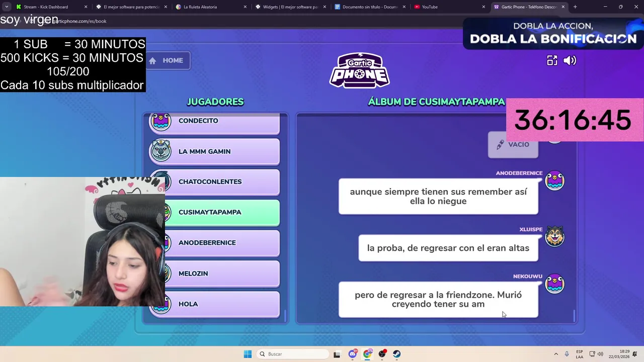This screenshot has height=362, width=644.
Task: Show hidden system tray icons
Action: 556,354
